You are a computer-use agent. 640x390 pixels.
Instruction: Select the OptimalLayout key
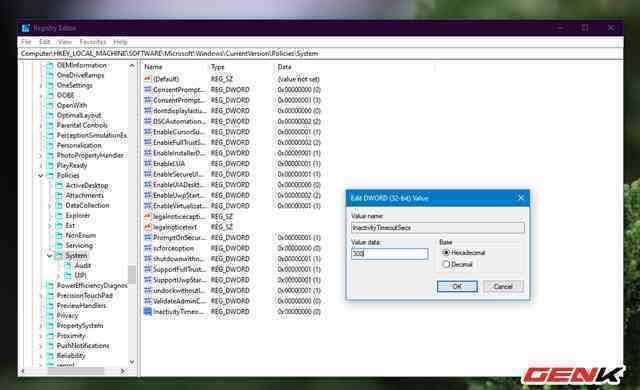point(79,115)
